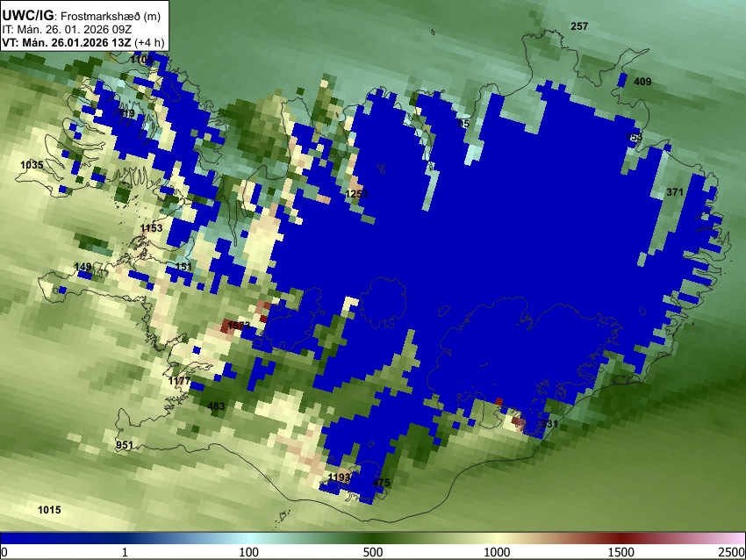Click the color scale label 2500
This screenshot has height=560, width=746.
[x=732, y=552]
